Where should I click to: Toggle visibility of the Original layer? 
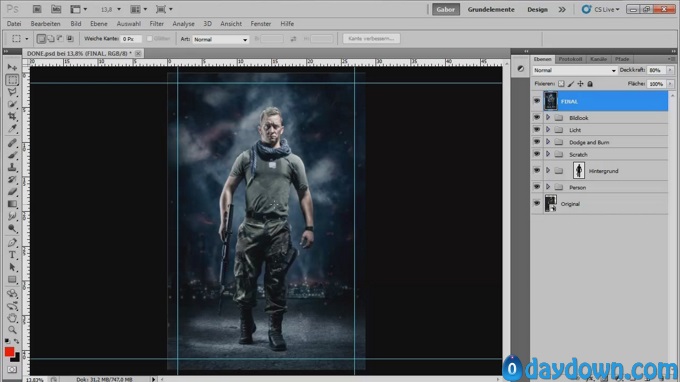click(x=537, y=203)
